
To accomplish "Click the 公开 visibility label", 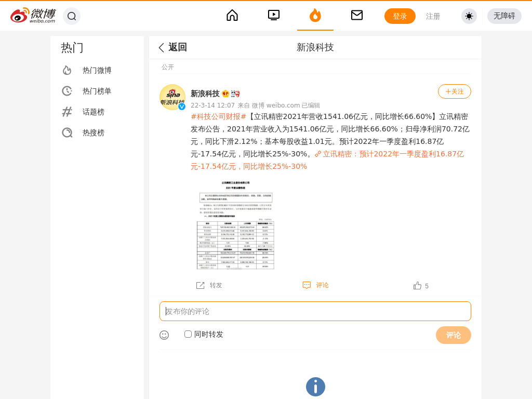I will click(x=168, y=67).
